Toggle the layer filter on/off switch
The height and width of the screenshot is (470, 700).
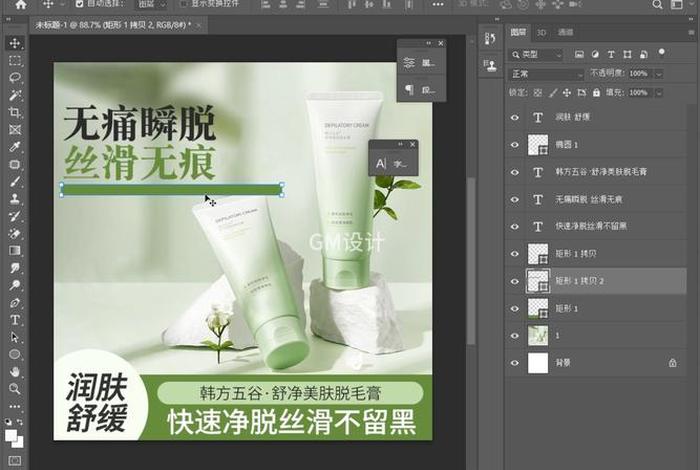pyautogui.click(x=661, y=54)
